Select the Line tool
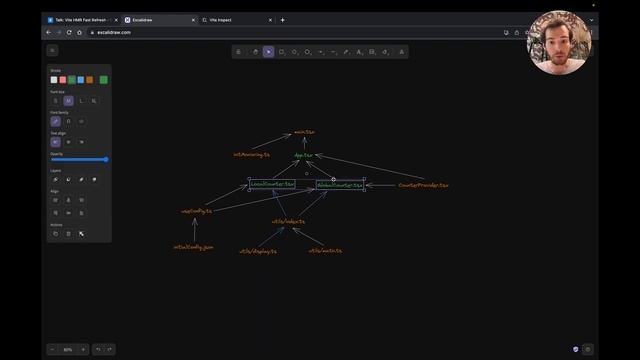The height and width of the screenshot is (360, 640). tap(334, 52)
